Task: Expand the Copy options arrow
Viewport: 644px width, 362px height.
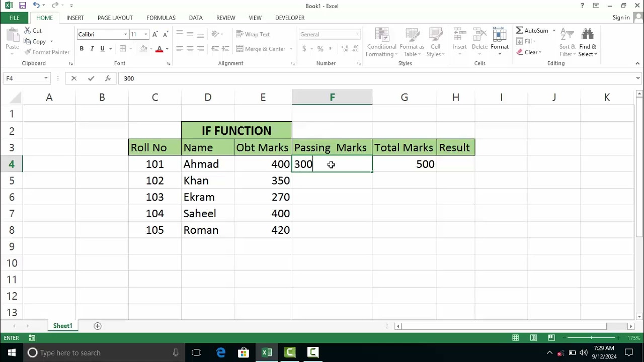Action: pyautogui.click(x=51, y=42)
